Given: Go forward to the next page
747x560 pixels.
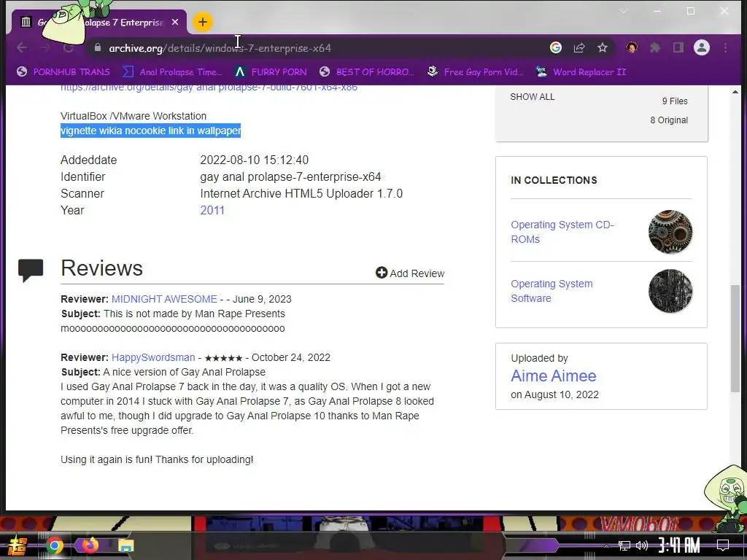Looking at the screenshot, I should pos(44,47).
